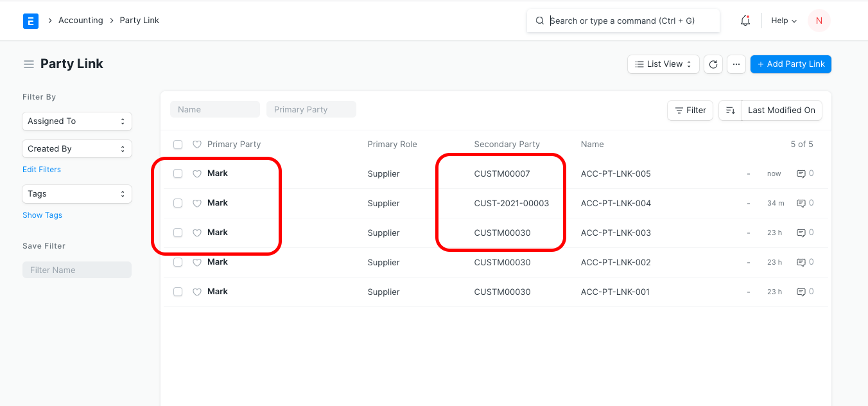Image resolution: width=868 pixels, height=406 pixels.
Task: Select the checkbox for ACC-PT-LNK-004
Action: pyautogui.click(x=178, y=202)
